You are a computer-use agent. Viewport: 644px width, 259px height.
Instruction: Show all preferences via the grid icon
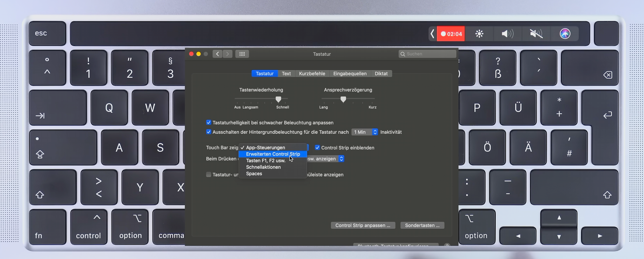tap(242, 54)
